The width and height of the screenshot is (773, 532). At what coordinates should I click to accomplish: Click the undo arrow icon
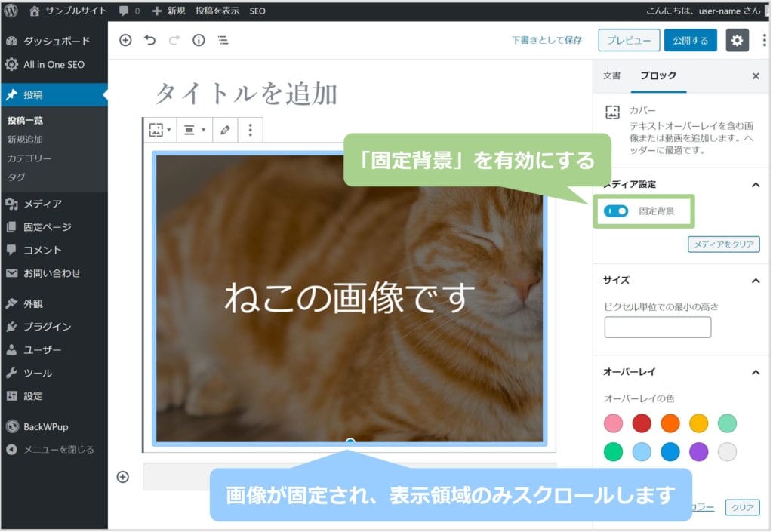tap(149, 41)
